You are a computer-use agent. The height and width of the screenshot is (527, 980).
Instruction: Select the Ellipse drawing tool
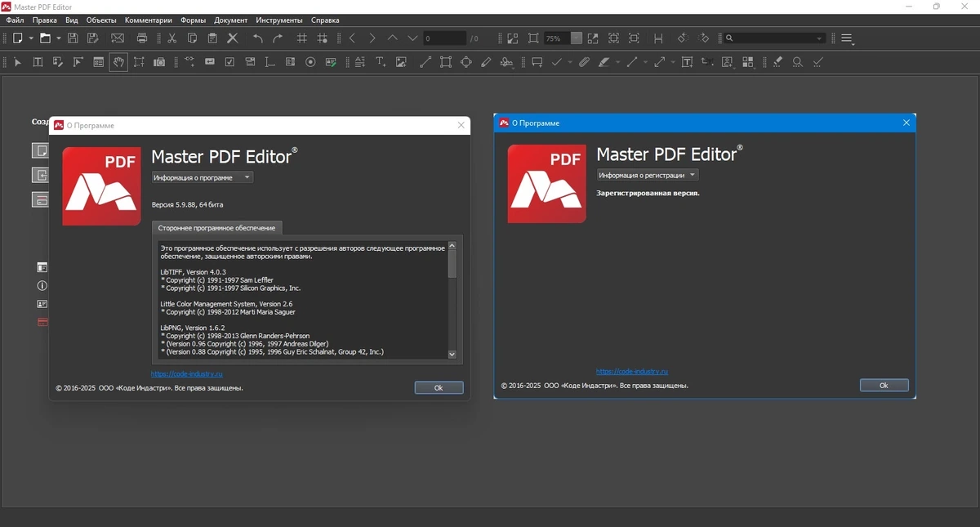[x=466, y=62]
